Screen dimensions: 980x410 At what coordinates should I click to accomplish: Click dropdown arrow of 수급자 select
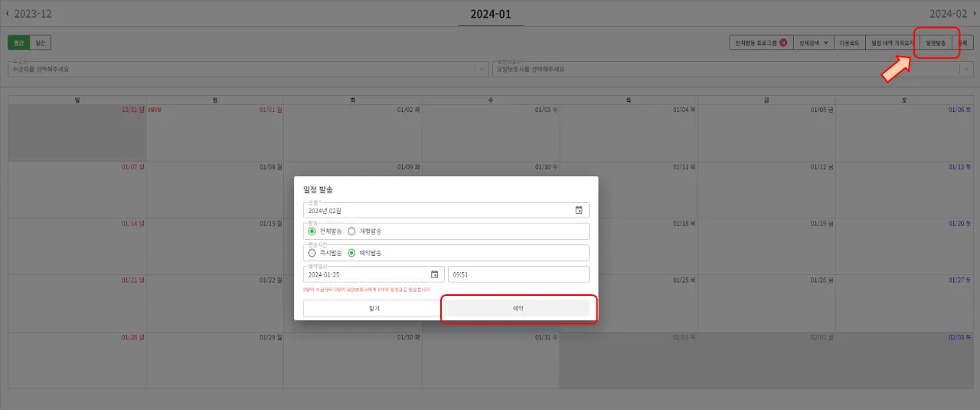click(x=482, y=69)
